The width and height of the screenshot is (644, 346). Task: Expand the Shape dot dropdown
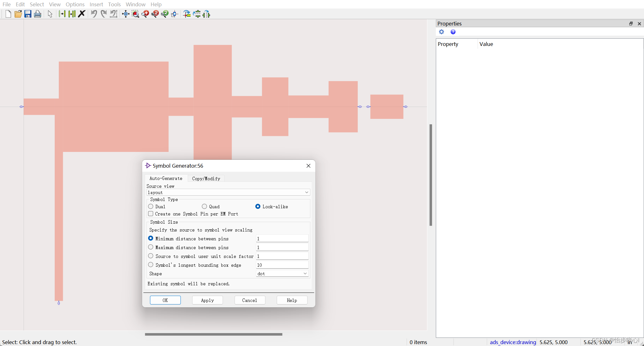pos(282,274)
